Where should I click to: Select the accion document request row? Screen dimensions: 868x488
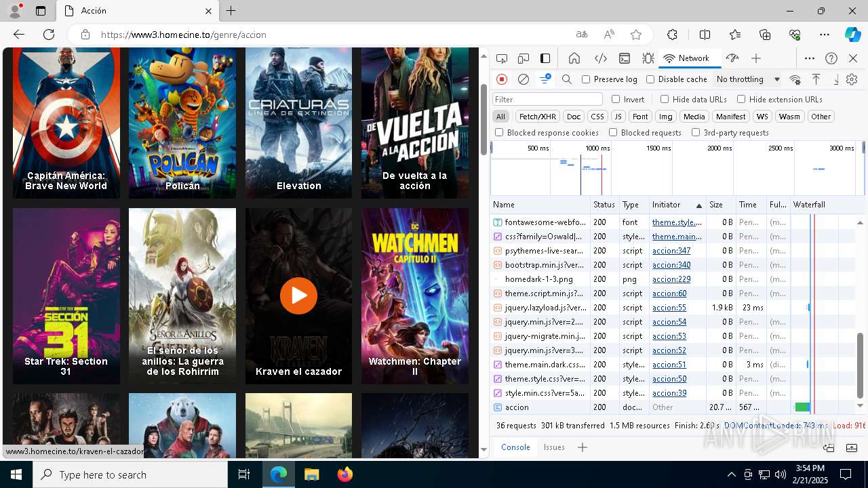tap(674, 407)
